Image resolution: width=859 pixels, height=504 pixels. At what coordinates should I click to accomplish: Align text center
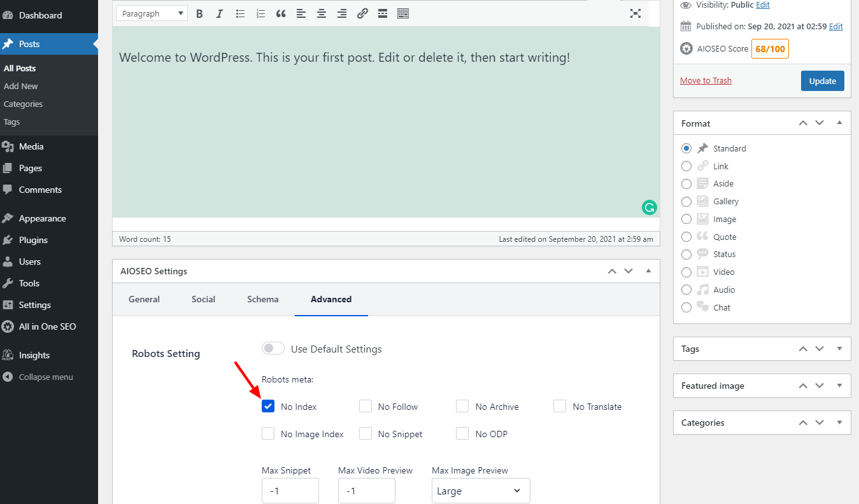tap(322, 13)
